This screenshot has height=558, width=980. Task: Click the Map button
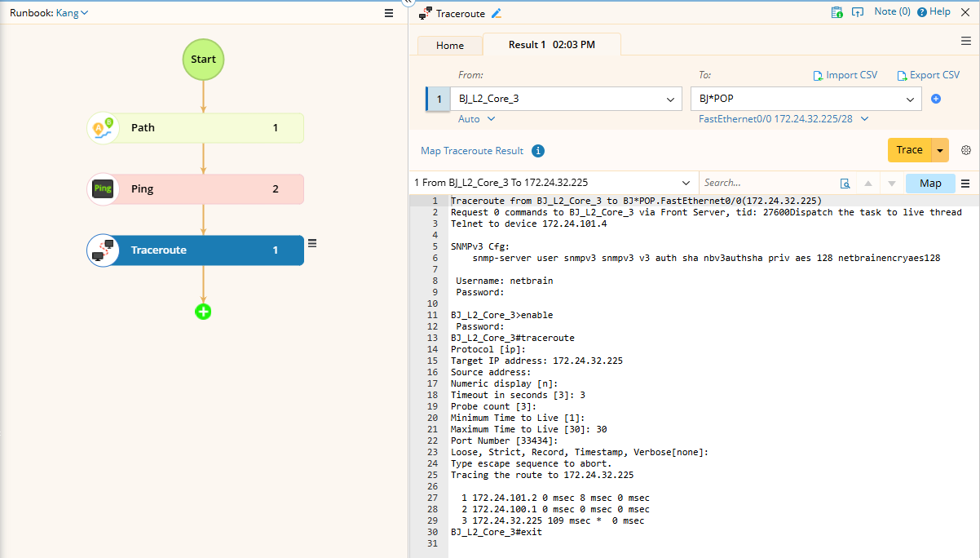coord(930,183)
